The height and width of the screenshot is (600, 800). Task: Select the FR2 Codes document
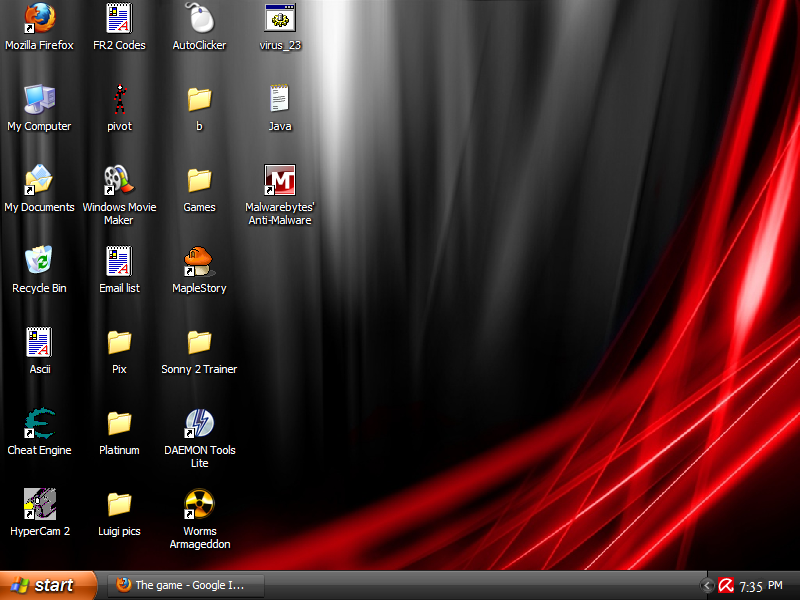point(119,18)
